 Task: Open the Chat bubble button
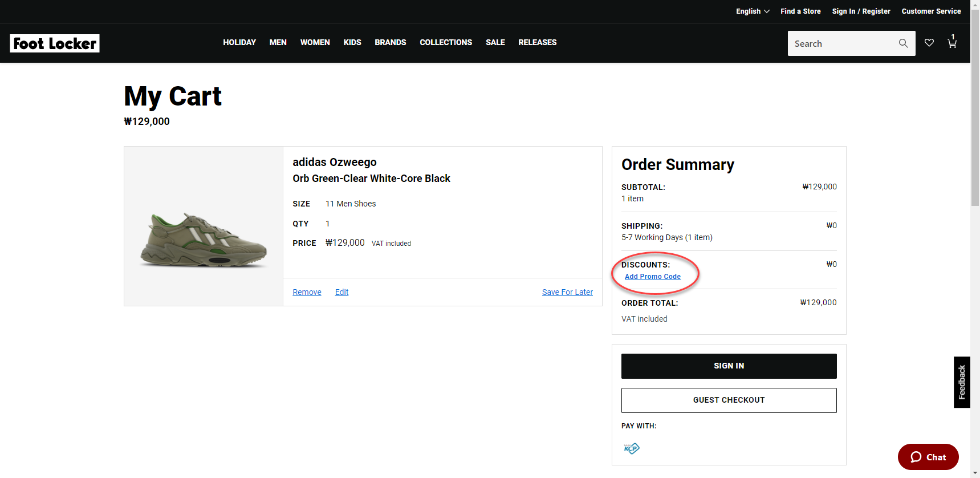pos(928,457)
